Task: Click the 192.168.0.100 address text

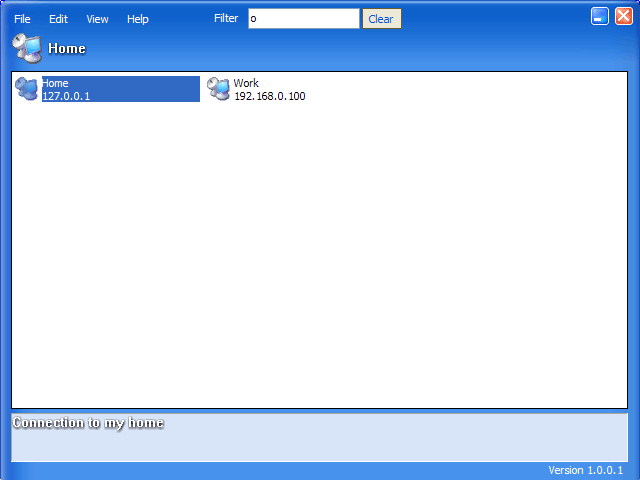Action: point(270,96)
